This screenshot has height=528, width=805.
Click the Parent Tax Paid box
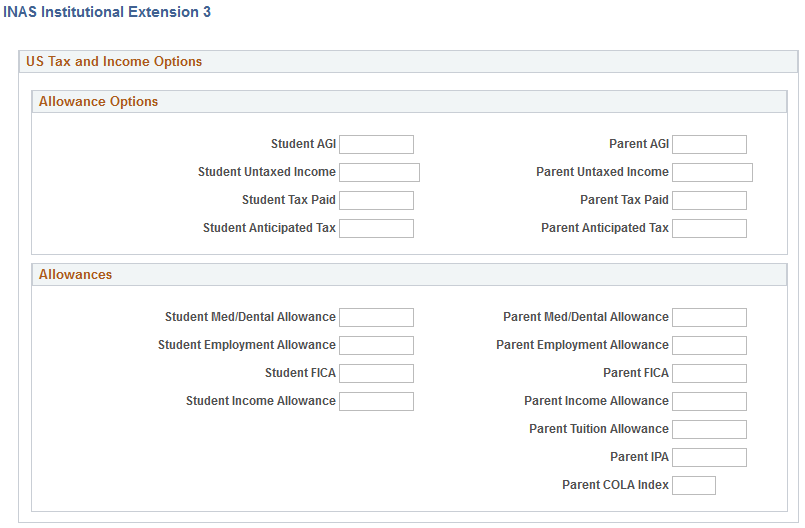coord(709,201)
